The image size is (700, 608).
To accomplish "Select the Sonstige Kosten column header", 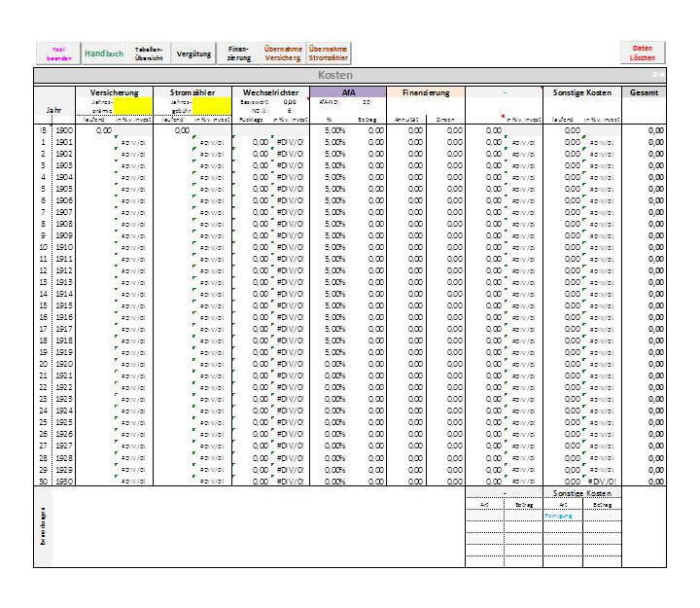I will click(x=582, y=92).
